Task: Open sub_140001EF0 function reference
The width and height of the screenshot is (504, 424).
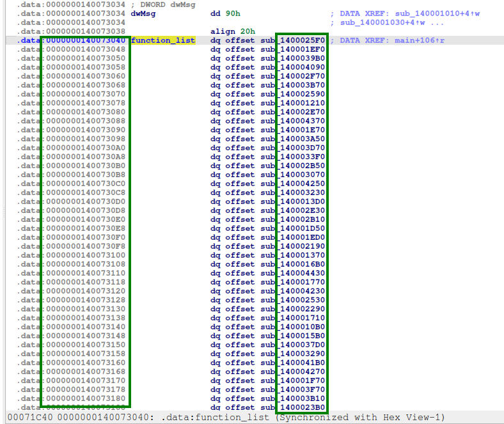Action: coord(293,49)
